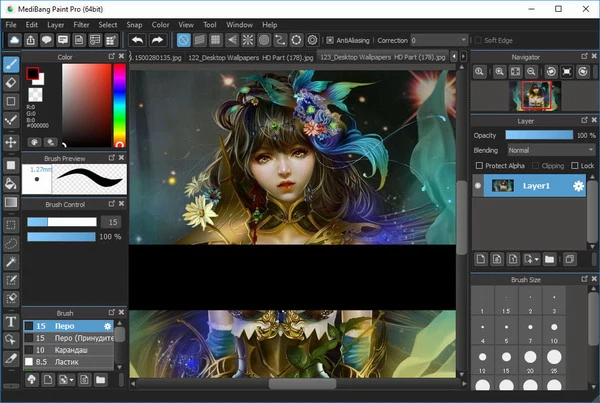
Task: Enable Protect Alpha checkbox
Action: [479, 165]
